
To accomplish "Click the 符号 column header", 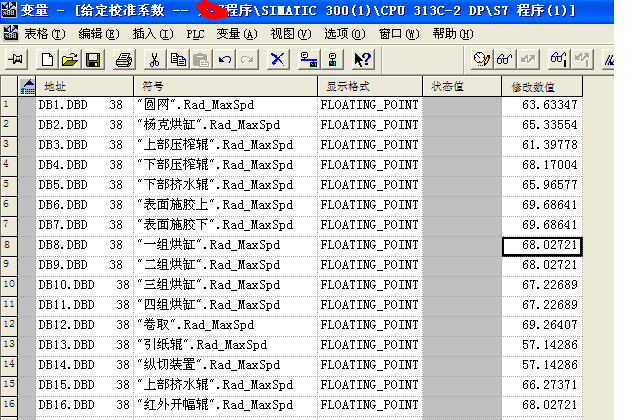I will [226, 87].
